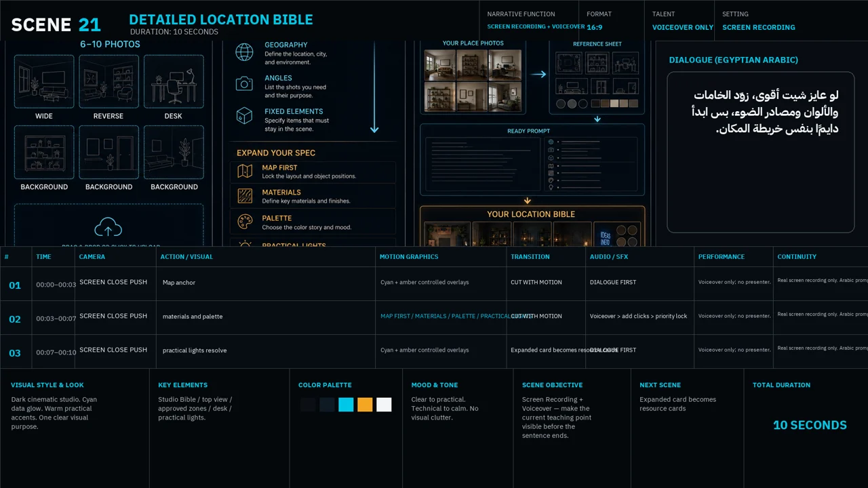The height and width of the screenshot is (488, 868).
Task: Click the Egyptian Arabic dialogue text box
Action: click(x=760, y=152)
